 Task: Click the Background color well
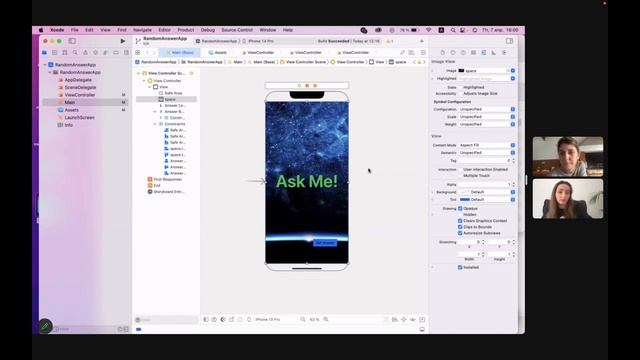pos(464,192)
